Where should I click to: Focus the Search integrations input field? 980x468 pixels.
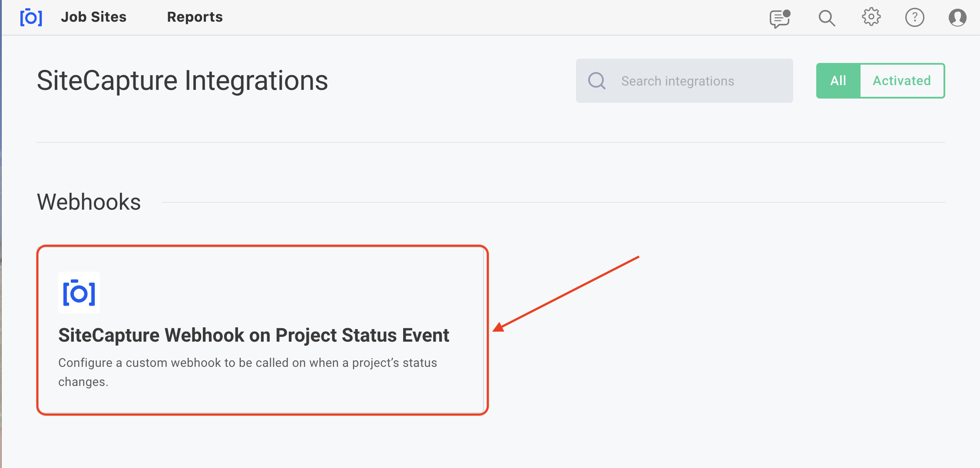684,81
